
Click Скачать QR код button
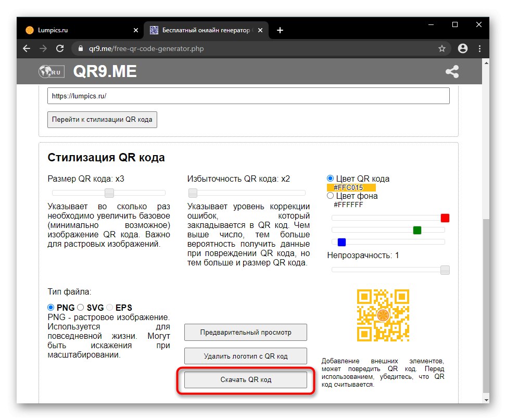[246, 380]
